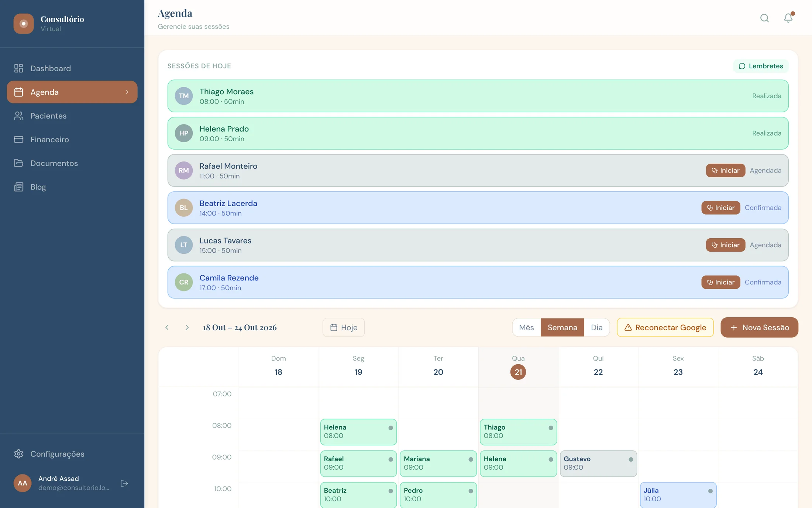
Task: Click the Consultório Virtual logo icon
Action: pos(24,24)
